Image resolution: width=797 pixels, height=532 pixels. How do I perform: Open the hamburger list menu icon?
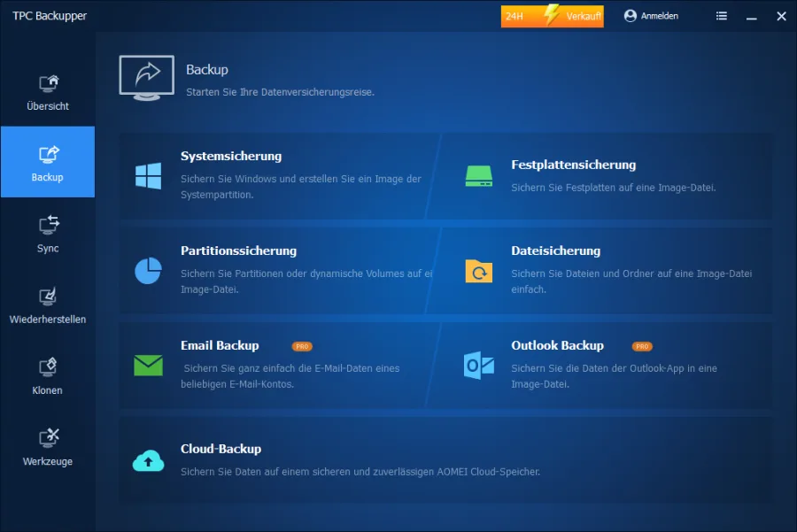coord(721,16)
